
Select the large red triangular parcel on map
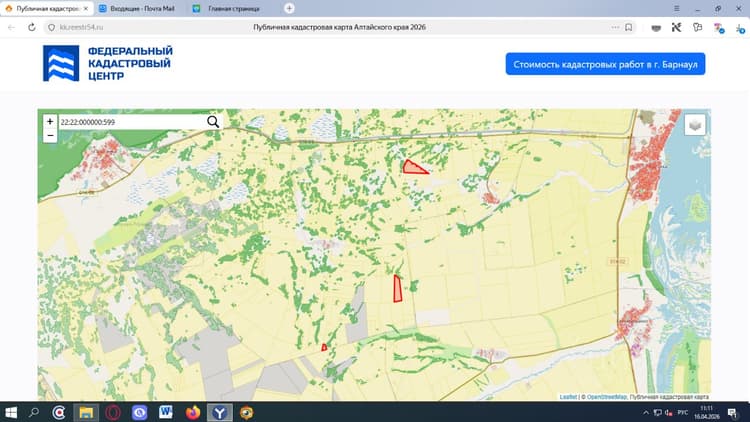[x=412, y=167]
